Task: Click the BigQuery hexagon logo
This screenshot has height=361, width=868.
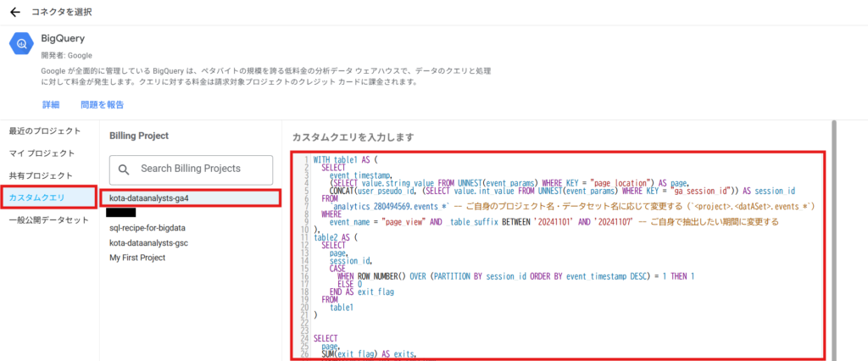Action: 22,44
